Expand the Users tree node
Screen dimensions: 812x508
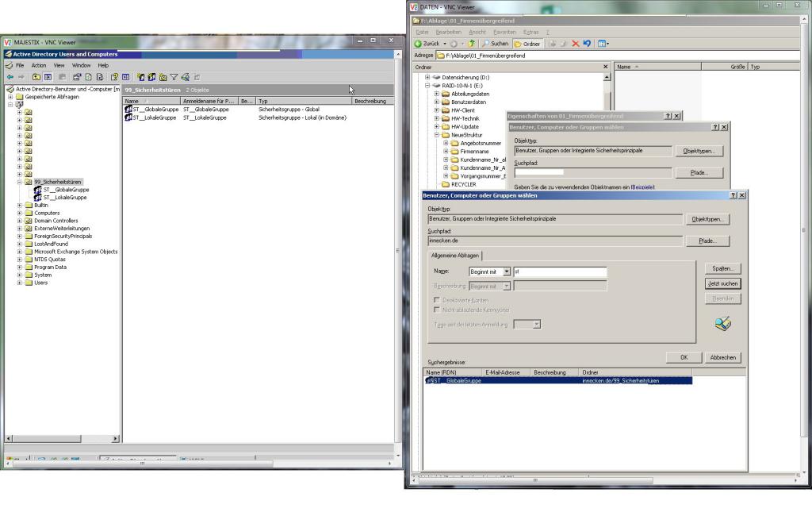click(20, 283)
